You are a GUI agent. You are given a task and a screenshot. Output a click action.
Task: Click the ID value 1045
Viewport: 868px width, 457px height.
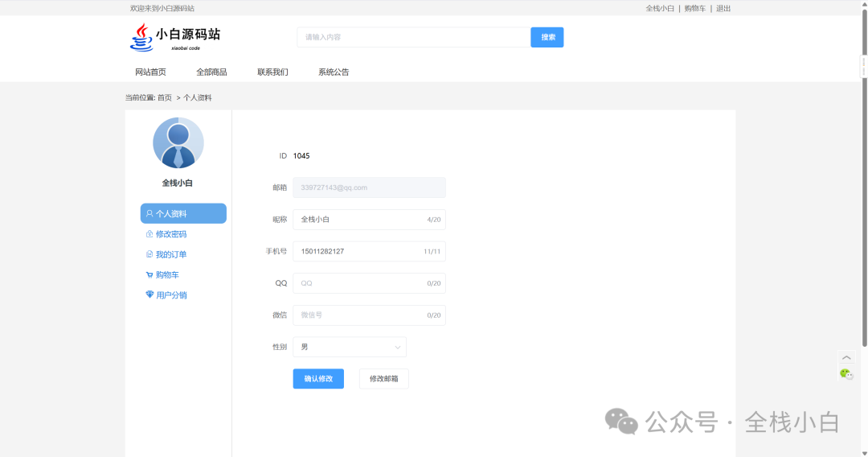click(301, 155)
